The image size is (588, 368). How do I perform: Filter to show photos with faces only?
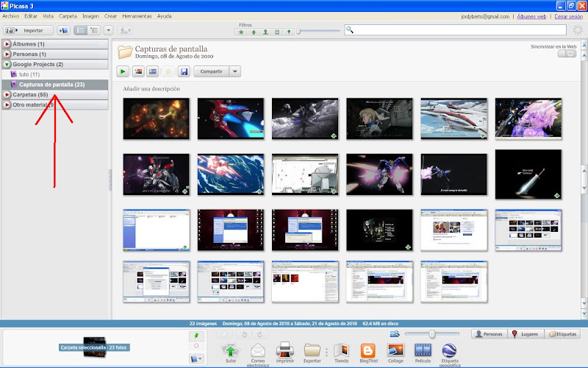[x=265, y=32]
